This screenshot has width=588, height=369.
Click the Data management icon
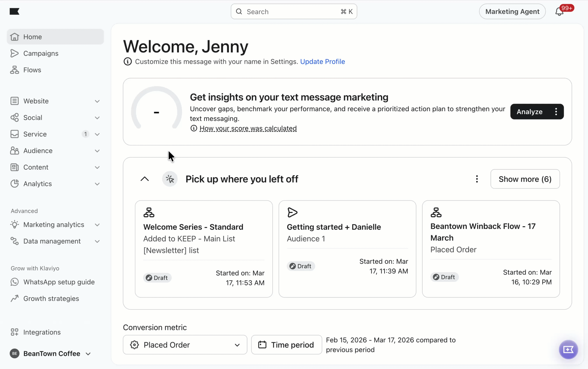15,241
